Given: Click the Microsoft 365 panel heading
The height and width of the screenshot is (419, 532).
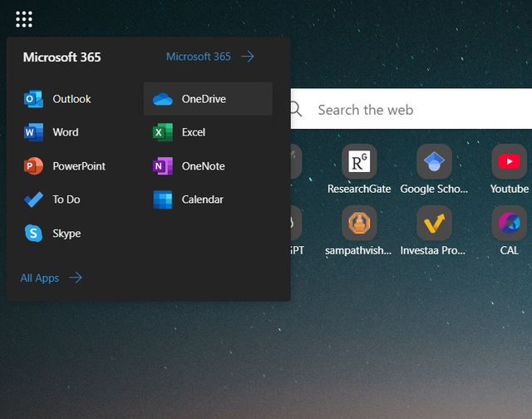Looking at the screenshot, I should tap(62, 57).
